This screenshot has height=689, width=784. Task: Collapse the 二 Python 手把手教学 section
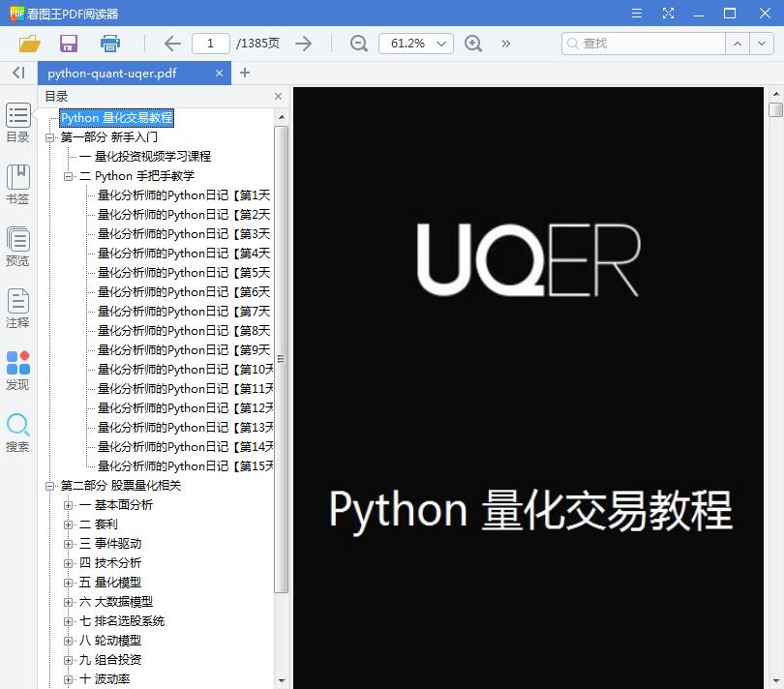(67, 175)
